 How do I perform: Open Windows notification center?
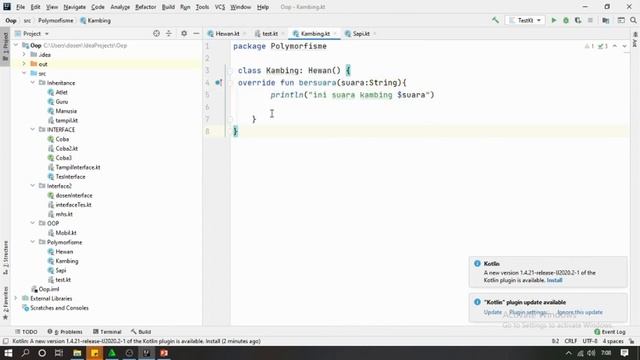(x=624, y=353)
